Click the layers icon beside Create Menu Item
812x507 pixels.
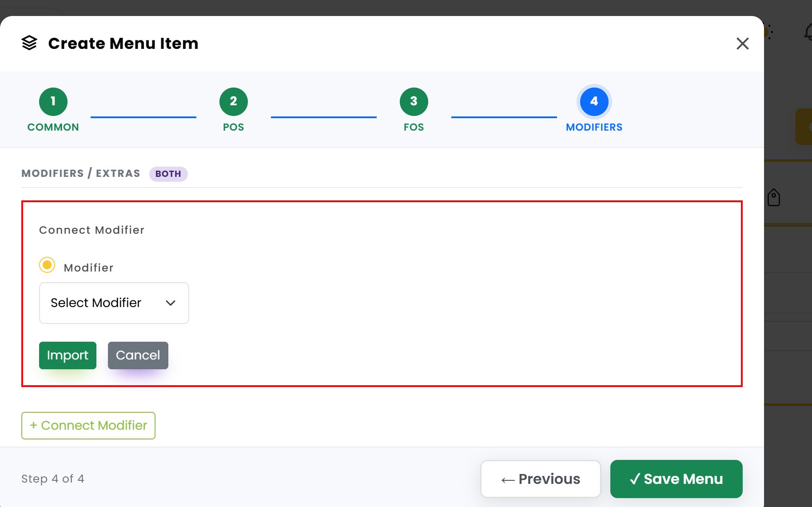coord(29,43)
